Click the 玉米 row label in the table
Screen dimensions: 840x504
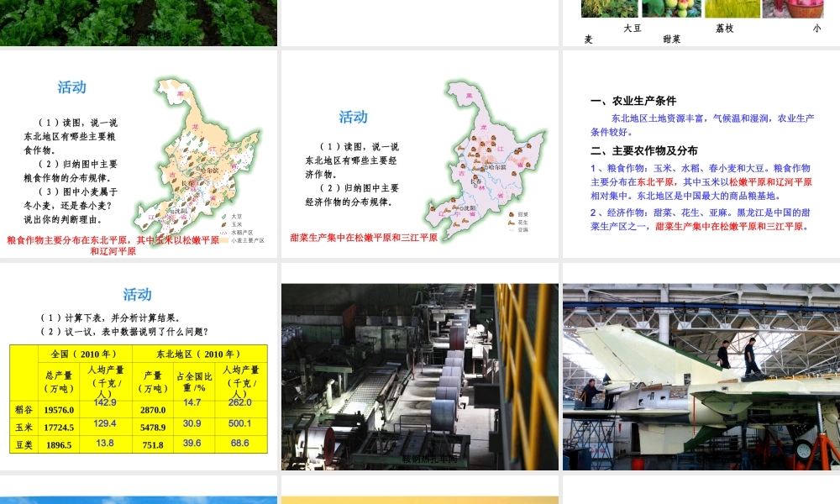[24, 428]
